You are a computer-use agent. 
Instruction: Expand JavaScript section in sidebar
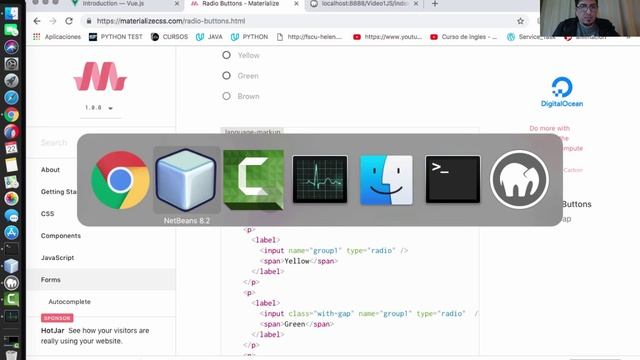pyautogui.click(x=58, y=258)
